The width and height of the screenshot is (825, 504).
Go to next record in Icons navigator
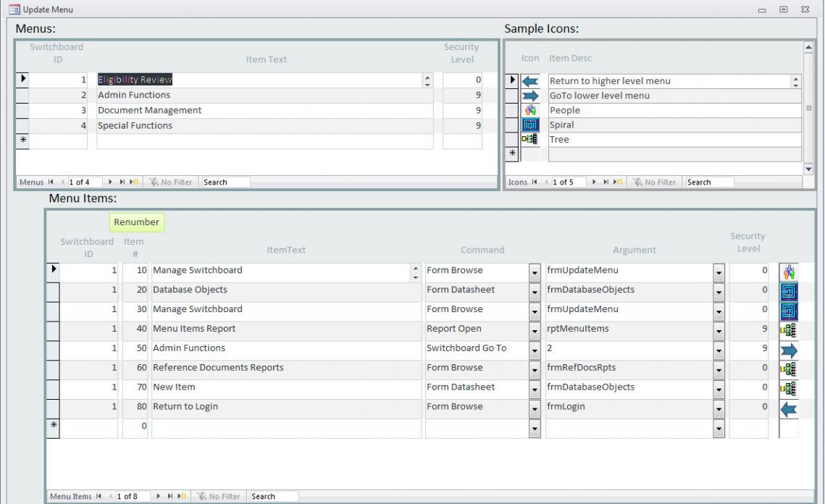tap(594, 182)
